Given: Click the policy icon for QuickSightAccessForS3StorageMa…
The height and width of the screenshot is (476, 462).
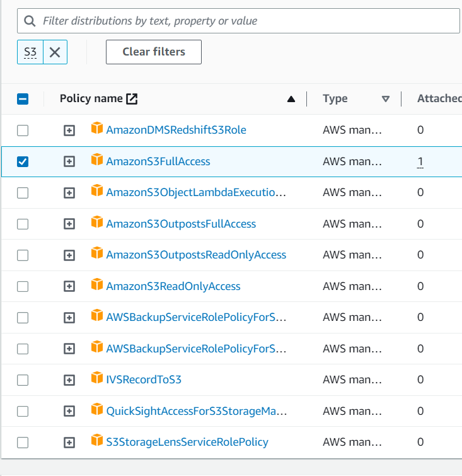Looking at the screenshot, I should 97,409.
